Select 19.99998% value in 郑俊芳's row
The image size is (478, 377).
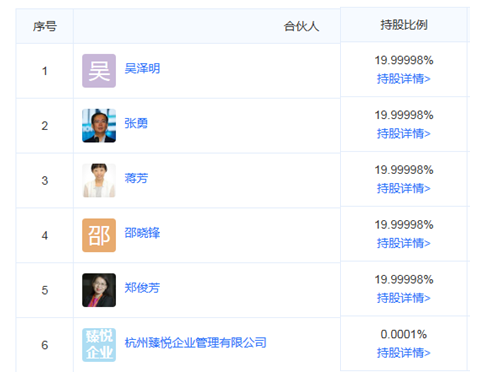coord(404,279)
